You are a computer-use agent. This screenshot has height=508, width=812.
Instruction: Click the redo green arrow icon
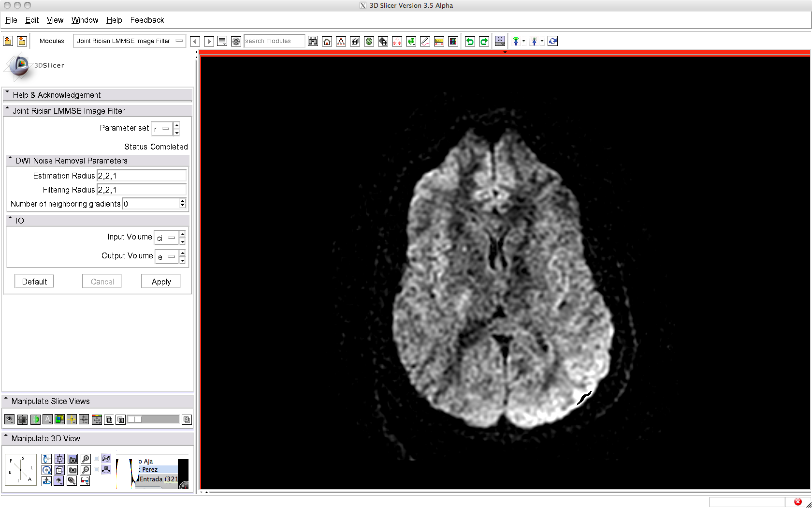pos(484,42)
